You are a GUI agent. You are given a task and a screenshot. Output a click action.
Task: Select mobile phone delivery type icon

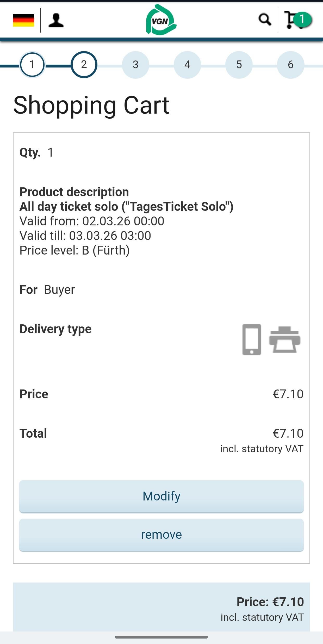coord(252,339)
